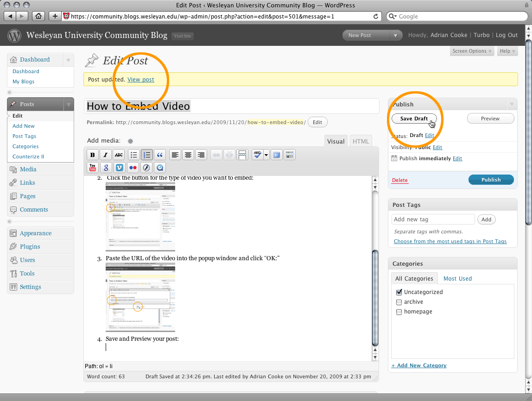This screenshot has width=532, height=401.
Task: Click the browser back arrow
Action: coord(10,16)
